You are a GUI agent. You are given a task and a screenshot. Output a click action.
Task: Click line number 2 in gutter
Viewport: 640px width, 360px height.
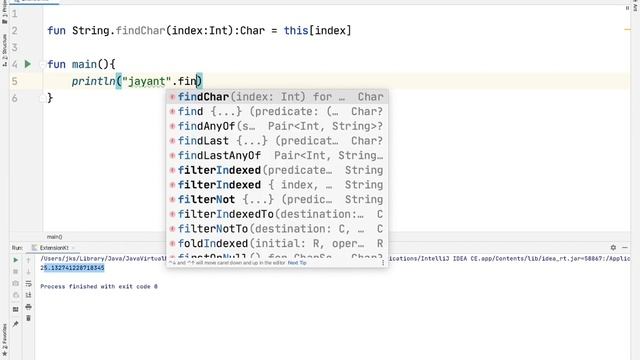[x=15, y=31]
